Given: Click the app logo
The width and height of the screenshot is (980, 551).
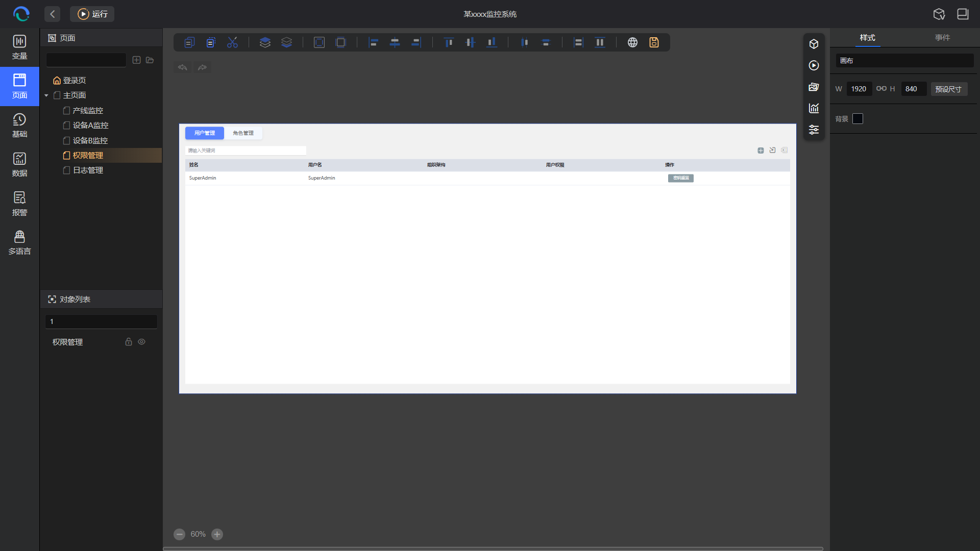Looking at the screenshot, I should tap(21, 14).
